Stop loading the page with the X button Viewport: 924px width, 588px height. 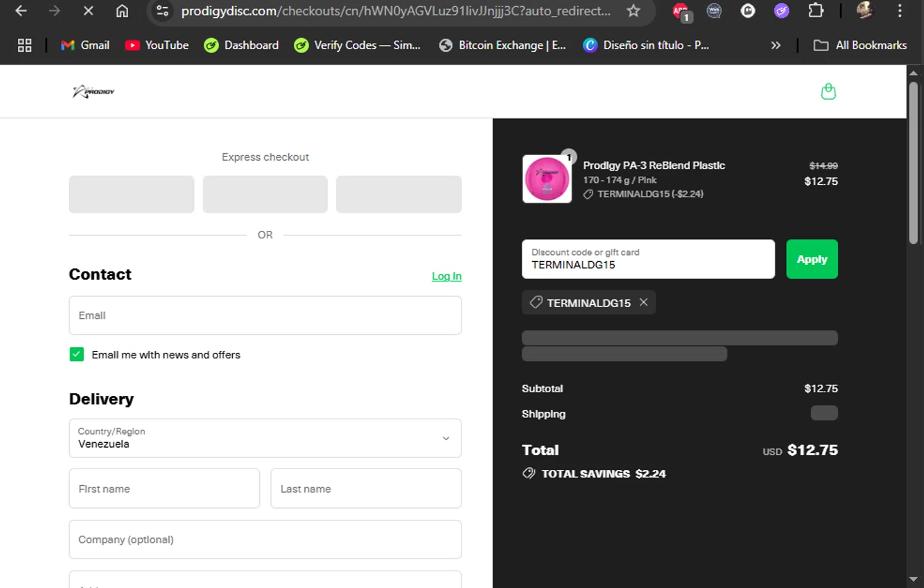tap(88, 11)
